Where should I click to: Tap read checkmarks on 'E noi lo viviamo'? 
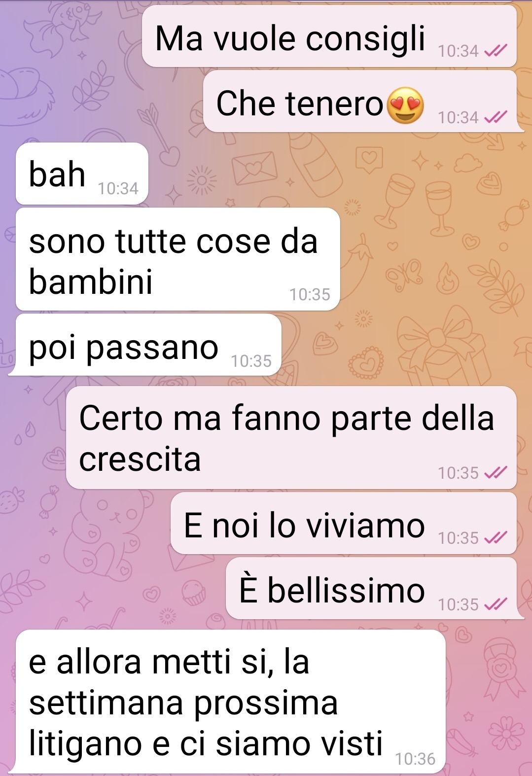click(x=496, y=537)
